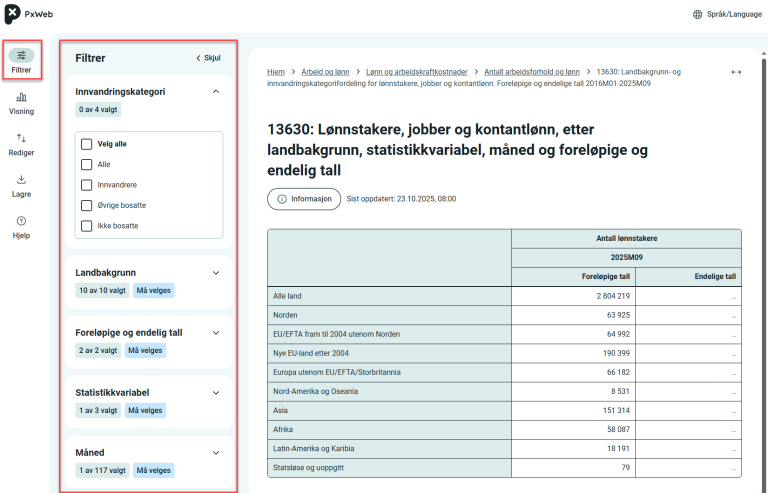This screenshot has height=493, width=768.
Task: Click the value 2 804 219
Action: (x=613, y=296)
